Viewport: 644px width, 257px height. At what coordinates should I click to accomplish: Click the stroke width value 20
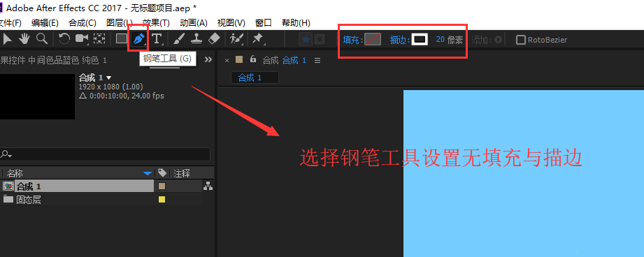click(x=440, y=39)
